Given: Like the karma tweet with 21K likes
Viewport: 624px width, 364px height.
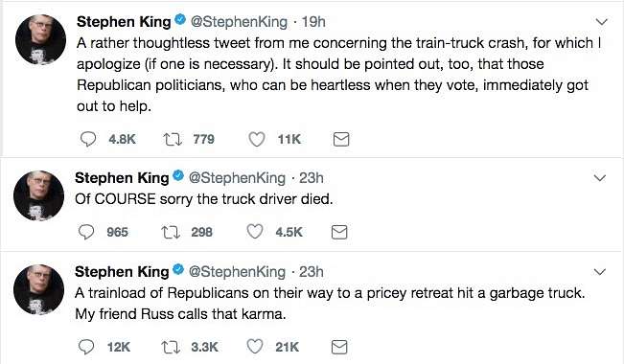Looking at the screenshot, I should pyautogui.click(x=255, y=347).
